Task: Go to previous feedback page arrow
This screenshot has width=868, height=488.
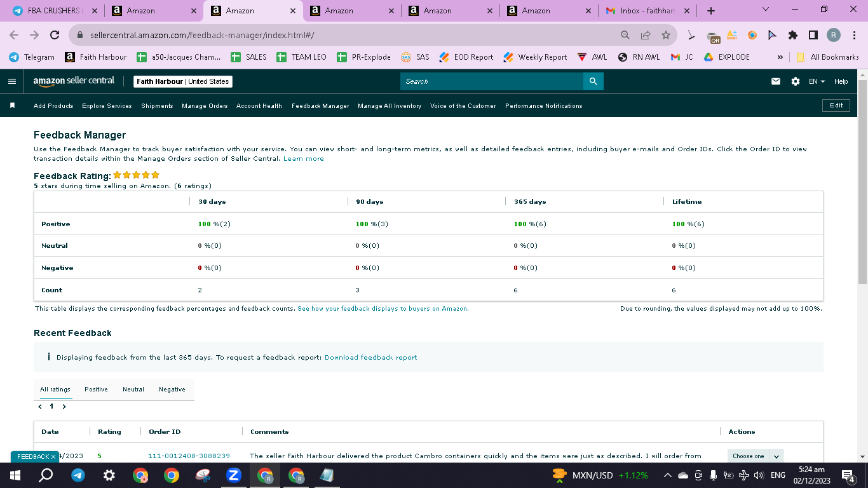Action: [40, 407]
